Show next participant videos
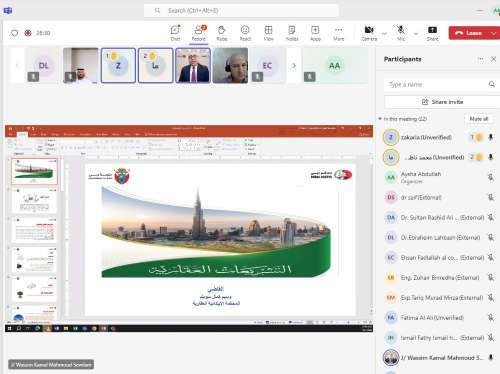Image resolution: width=500 pixels, height=374 pixels. [x=294, y=65]
